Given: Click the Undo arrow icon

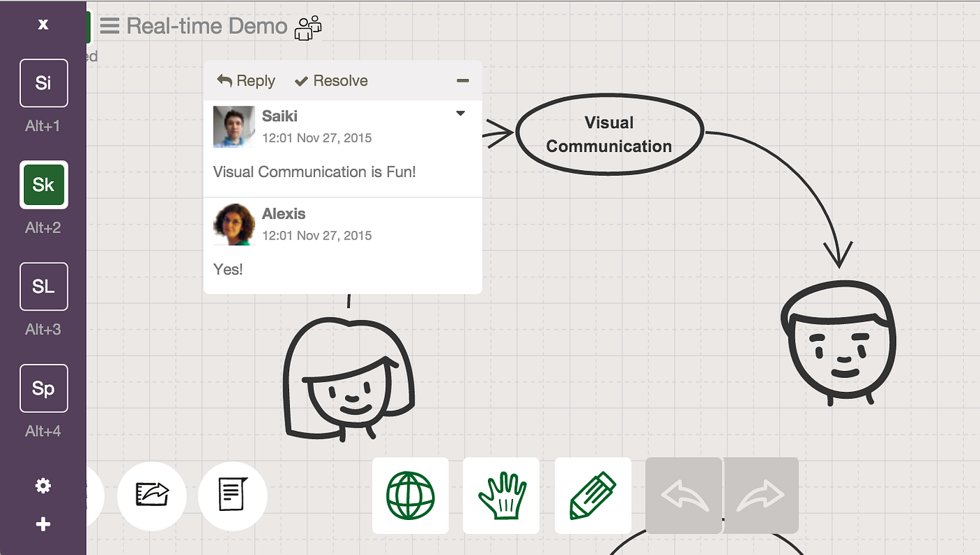Looking at the screenshot, I should click(683, 496).
